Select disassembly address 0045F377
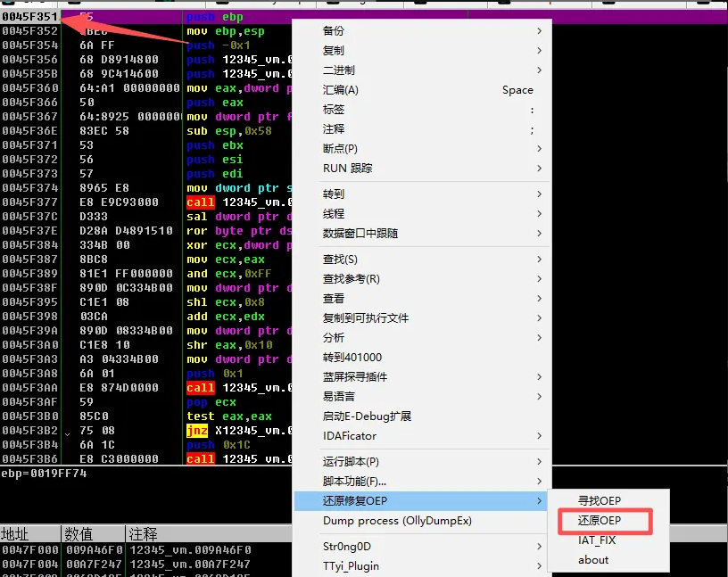The image size is (728, 577). pyautogui.click(x=30, y=202)
